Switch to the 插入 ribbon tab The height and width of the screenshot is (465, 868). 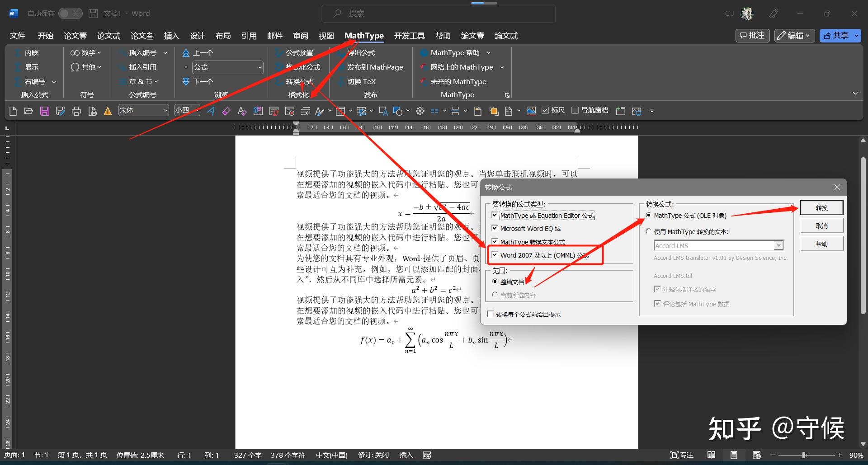coord(171,36)
